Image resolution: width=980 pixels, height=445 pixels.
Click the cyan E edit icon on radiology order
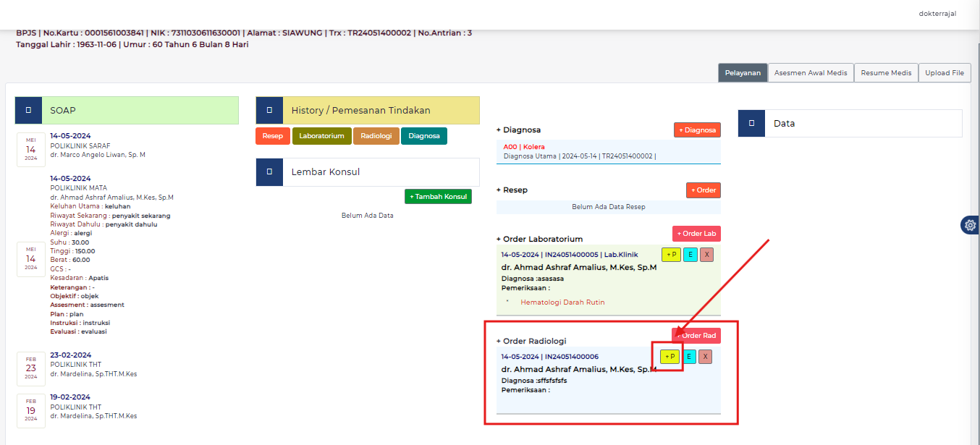(690, 356)
